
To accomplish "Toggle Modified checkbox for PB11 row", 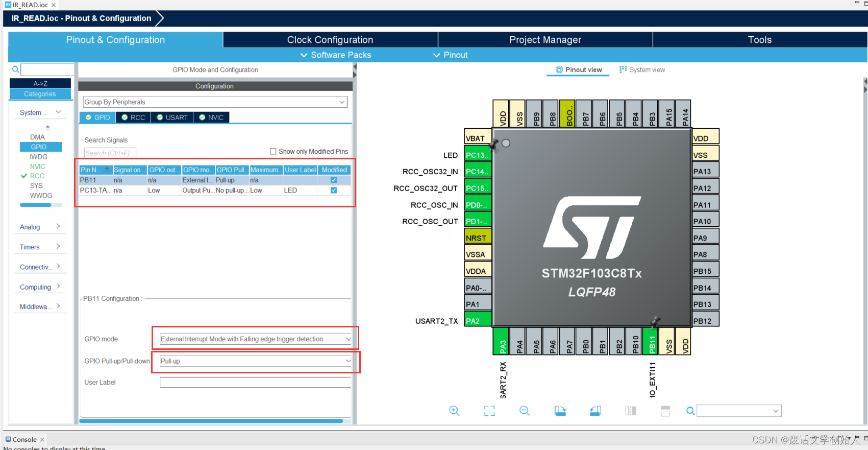I will coord(334,180).
